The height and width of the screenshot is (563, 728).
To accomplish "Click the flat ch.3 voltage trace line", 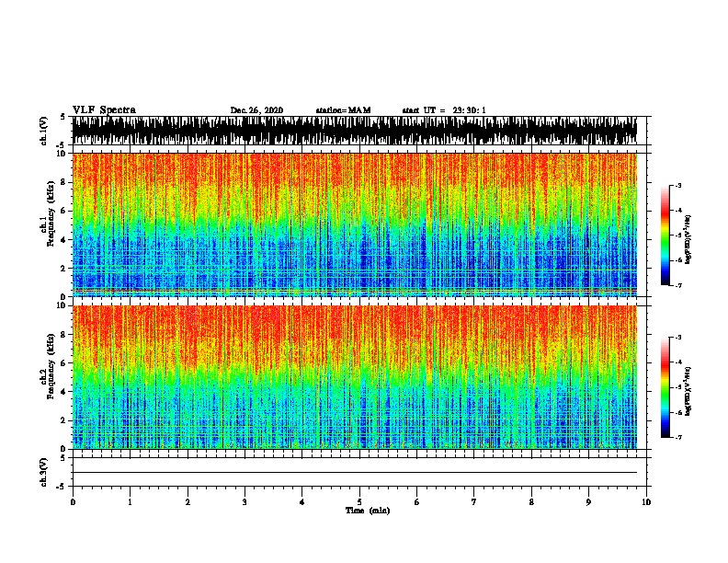I will (x=354, y=473).
